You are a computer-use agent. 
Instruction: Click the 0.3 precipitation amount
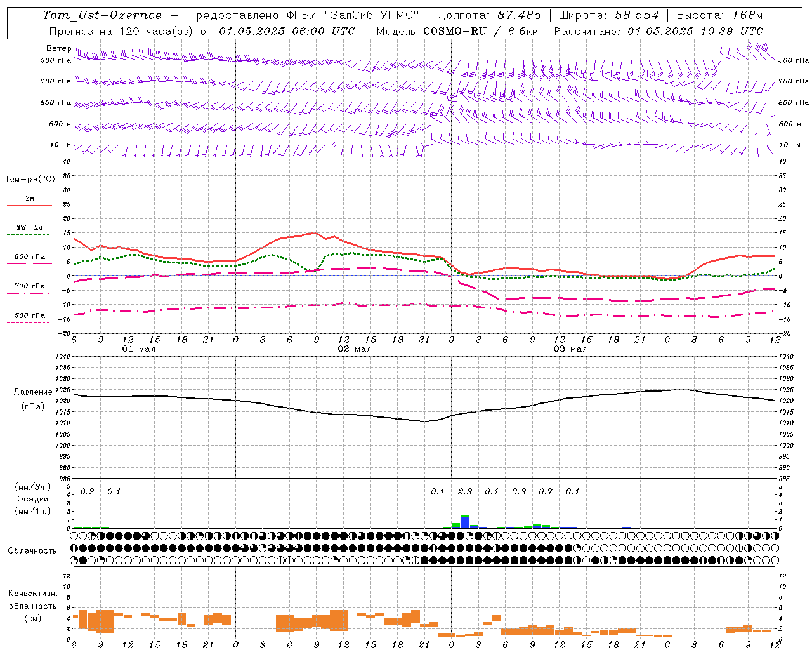pos(519,491)
